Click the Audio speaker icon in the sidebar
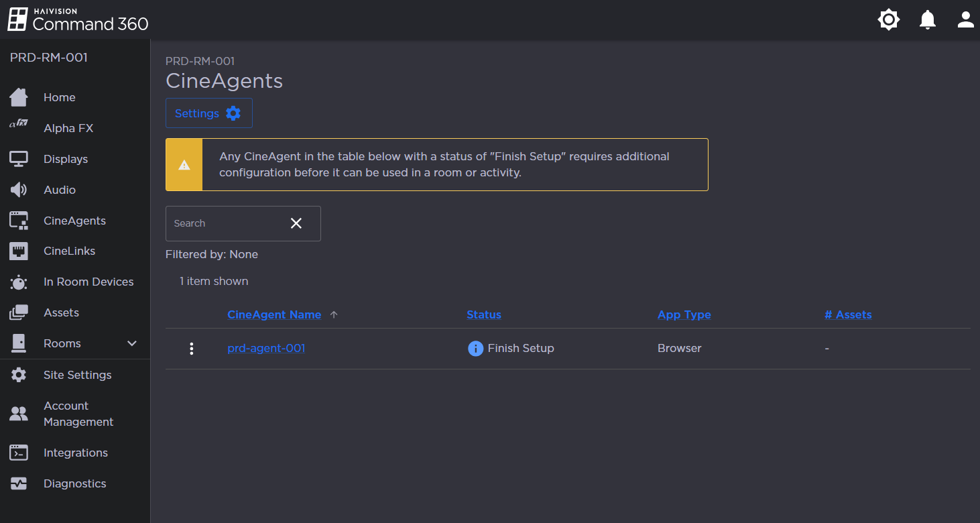The height and width of the screenshot is (523, 980). 18,190
